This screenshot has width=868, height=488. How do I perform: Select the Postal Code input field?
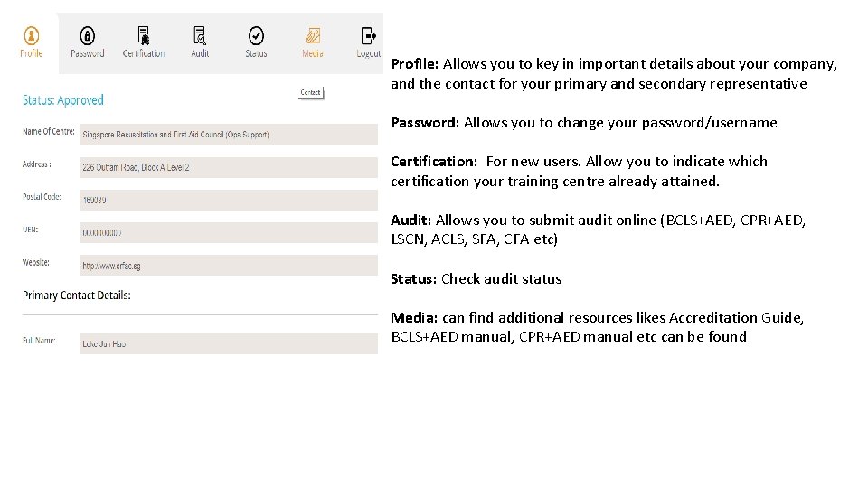tap(229, 201)
